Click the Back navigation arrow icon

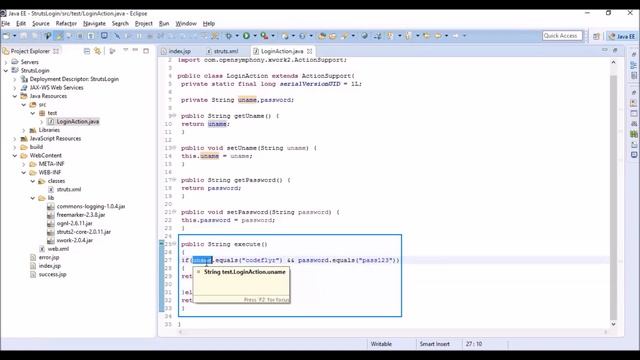click(x=438, y=36)
